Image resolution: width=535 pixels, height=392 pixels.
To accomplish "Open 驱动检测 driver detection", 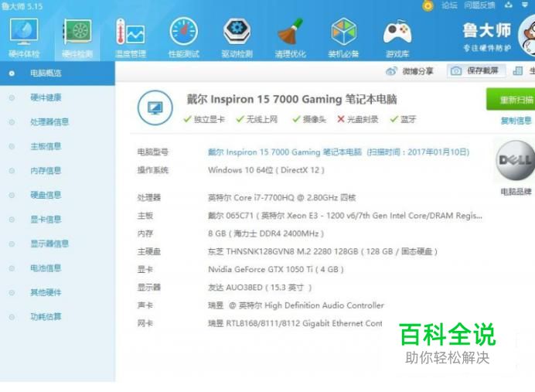I will [x=237, y=38].
